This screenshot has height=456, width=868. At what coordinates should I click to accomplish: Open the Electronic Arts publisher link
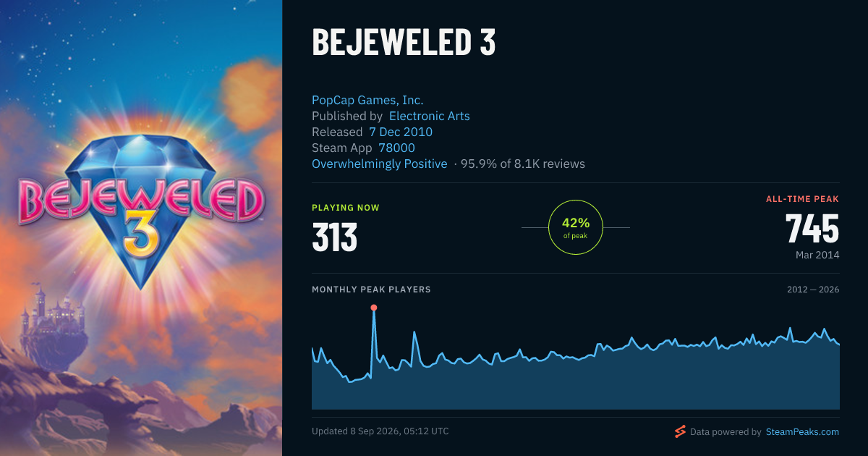[430, 116]
